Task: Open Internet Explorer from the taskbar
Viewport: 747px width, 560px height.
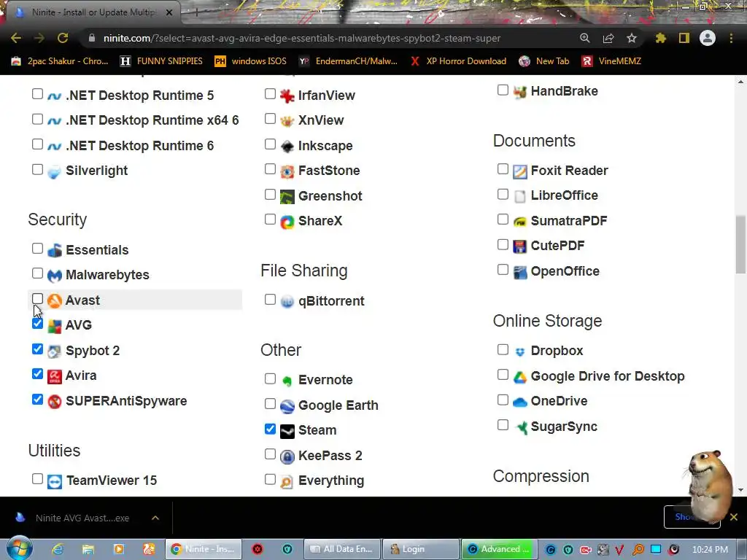Action: coord(58,549)
